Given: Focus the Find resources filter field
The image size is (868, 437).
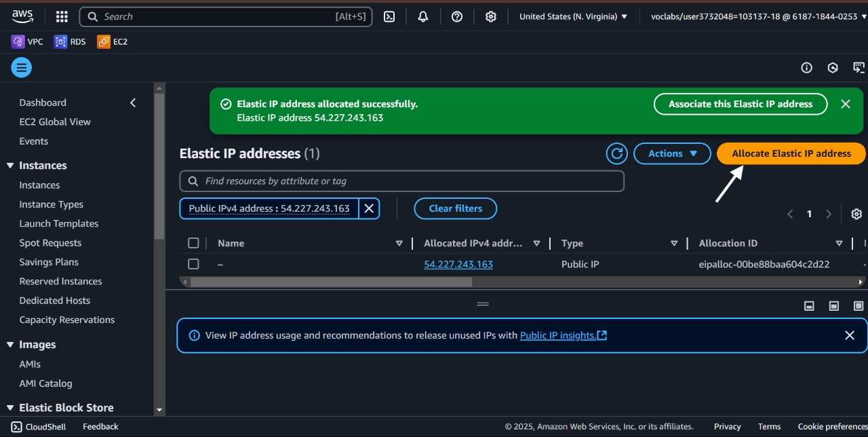Looking at the screenshot, I should coord(407,181).
